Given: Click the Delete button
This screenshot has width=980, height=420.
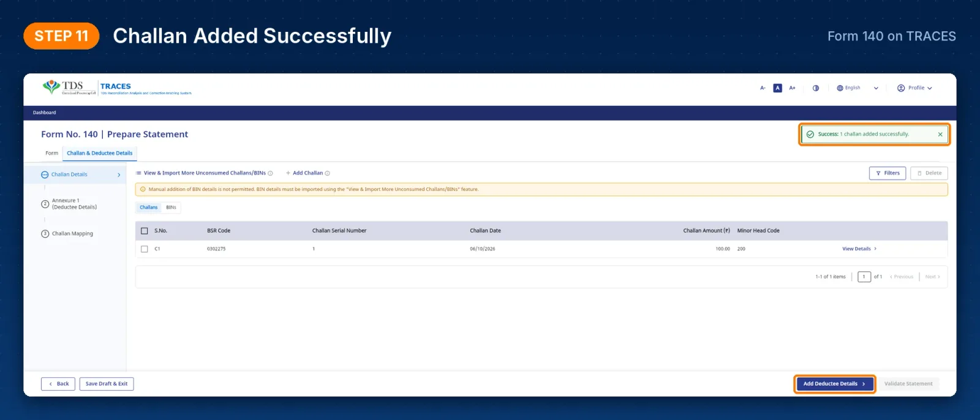Looking at the screenshot, I should pos(929,173).
